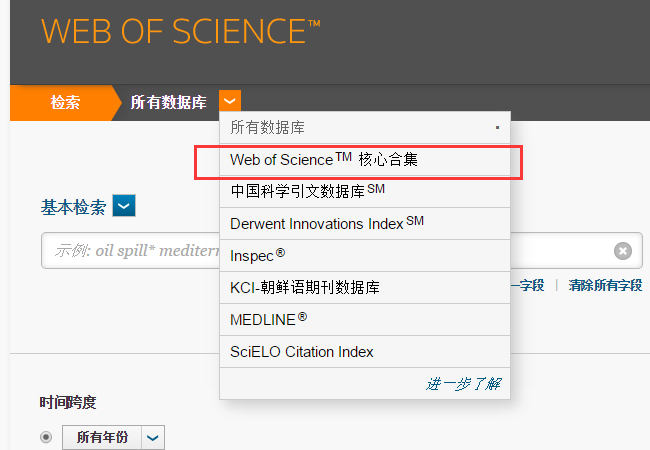The height and width of the screenshot is (450, 650).
Task: Click the search query input field
Action: coord(130,251)
